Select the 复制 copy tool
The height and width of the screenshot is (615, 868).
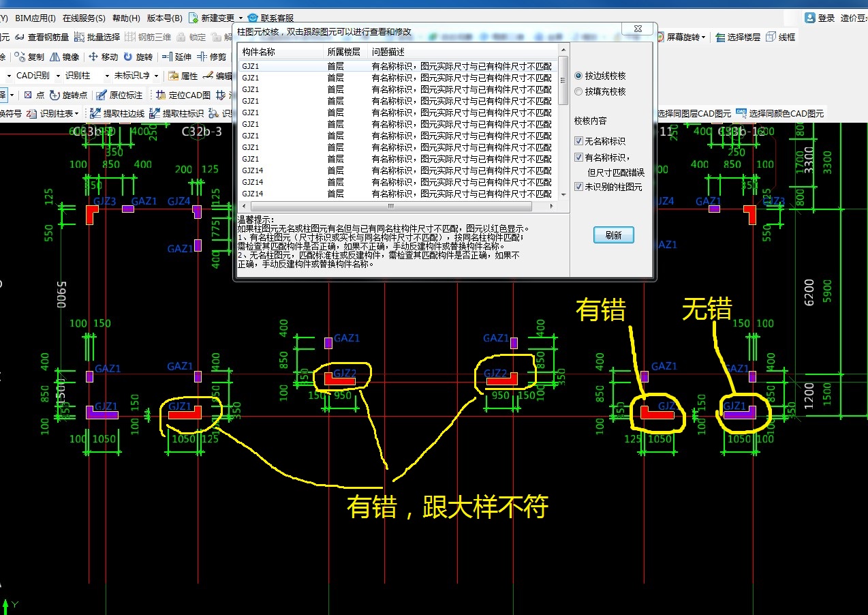point(30,57)
